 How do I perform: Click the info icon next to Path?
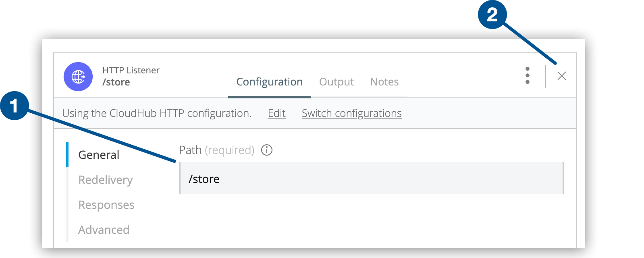[267, 150]
